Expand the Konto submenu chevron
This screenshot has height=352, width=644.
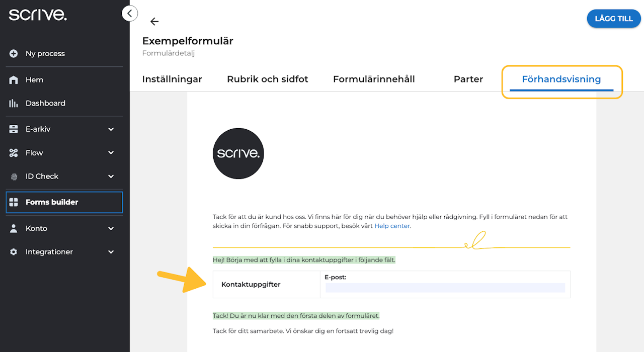click(111, 228)
